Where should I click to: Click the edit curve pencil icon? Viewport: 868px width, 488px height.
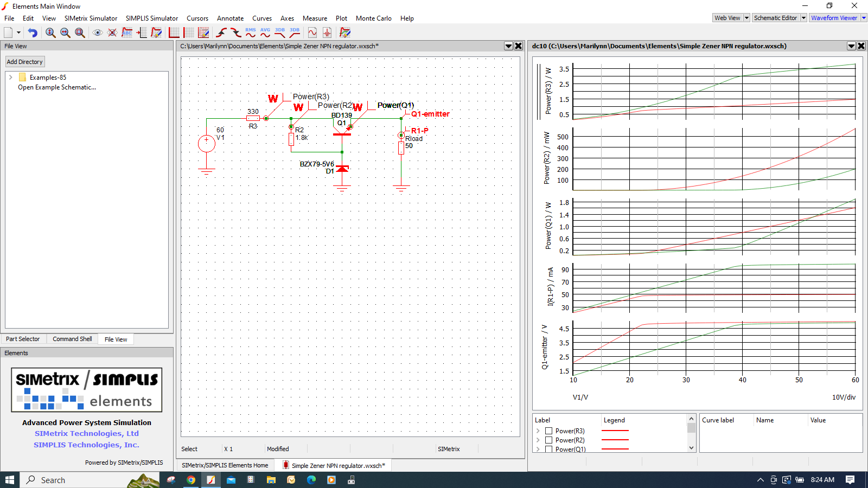click(156, 33)
